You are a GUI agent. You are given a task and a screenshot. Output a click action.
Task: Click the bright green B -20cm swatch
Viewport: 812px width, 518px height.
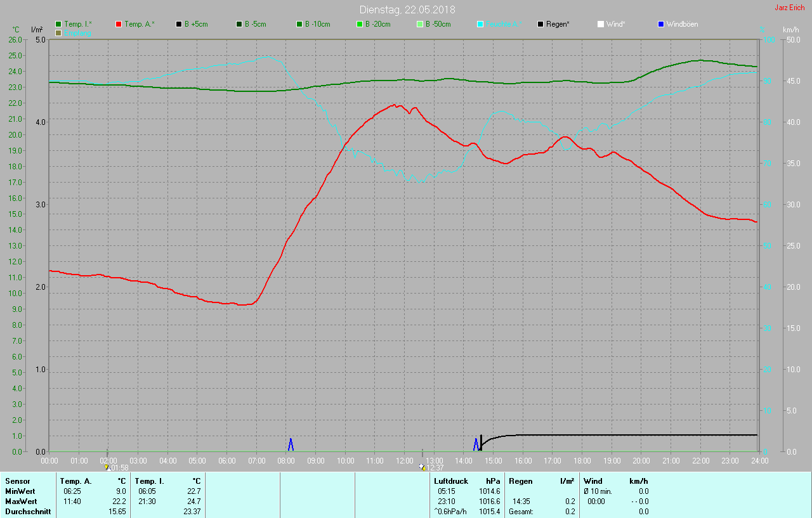pyautogui.click(x=360, y=24)
